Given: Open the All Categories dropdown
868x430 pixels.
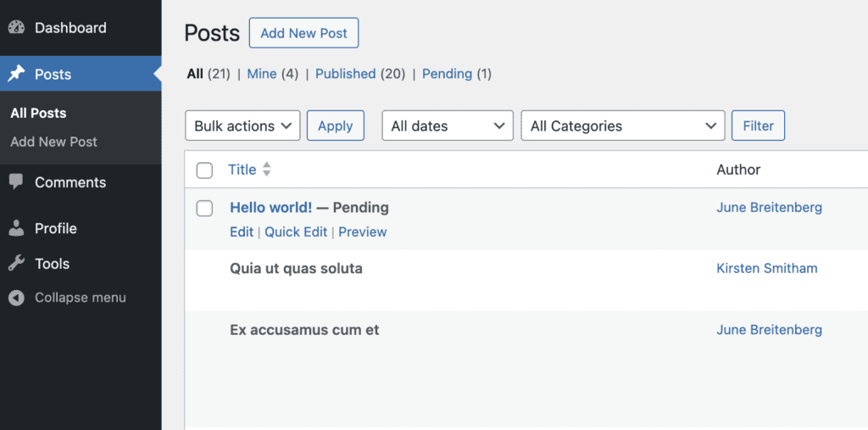Looking at the screenshot, I should (623, 126).
